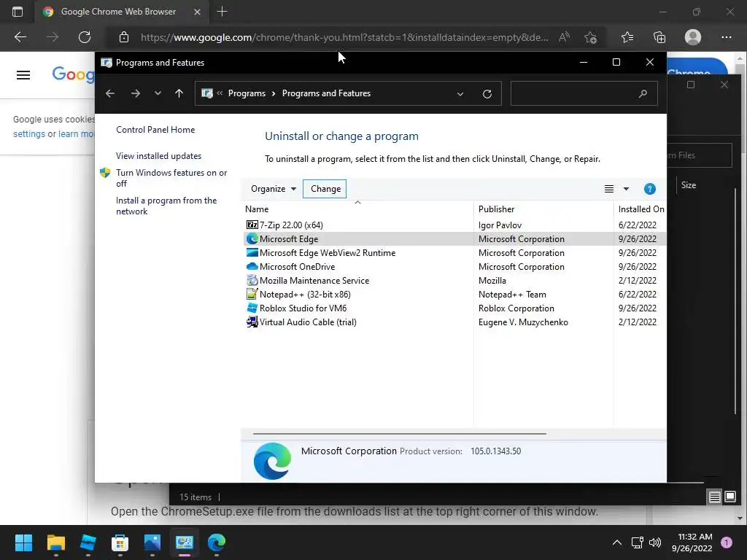Open the volume icon in system tray
Screen dimensions: 747x560
coord(655,542)
